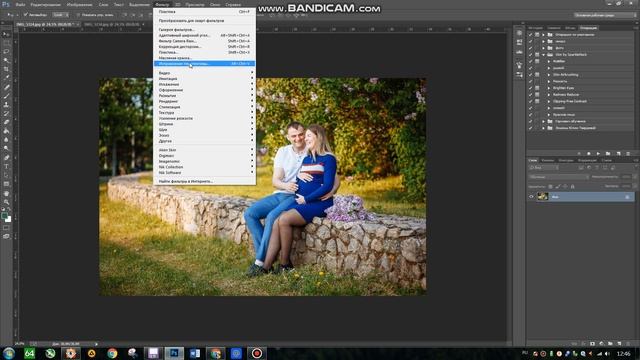Screen dimensions: 640x360
Task: Select the Horizontal Type tool
Action: coord(6,167)
